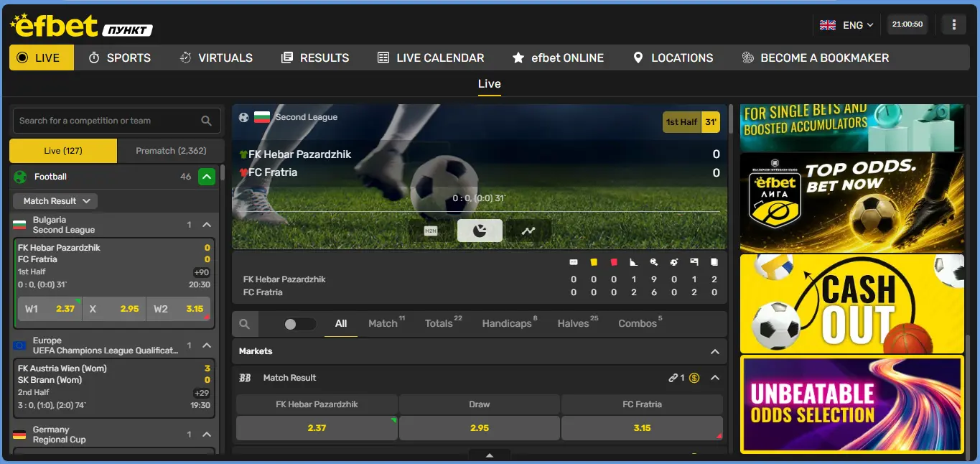This screenshot has height=464, width=980.
Task: Open the sidebar Match Result market dropdown
Action: 55,201
